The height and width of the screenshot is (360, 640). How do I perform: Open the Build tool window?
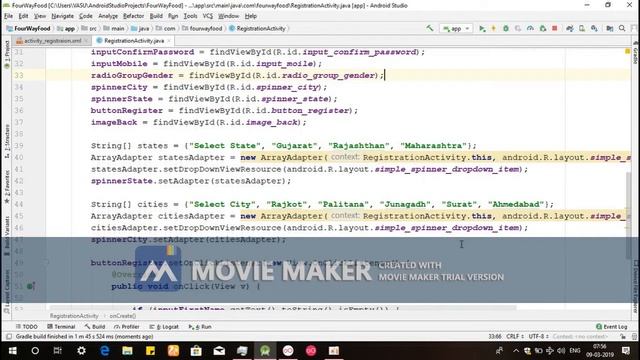pos(95,327)
